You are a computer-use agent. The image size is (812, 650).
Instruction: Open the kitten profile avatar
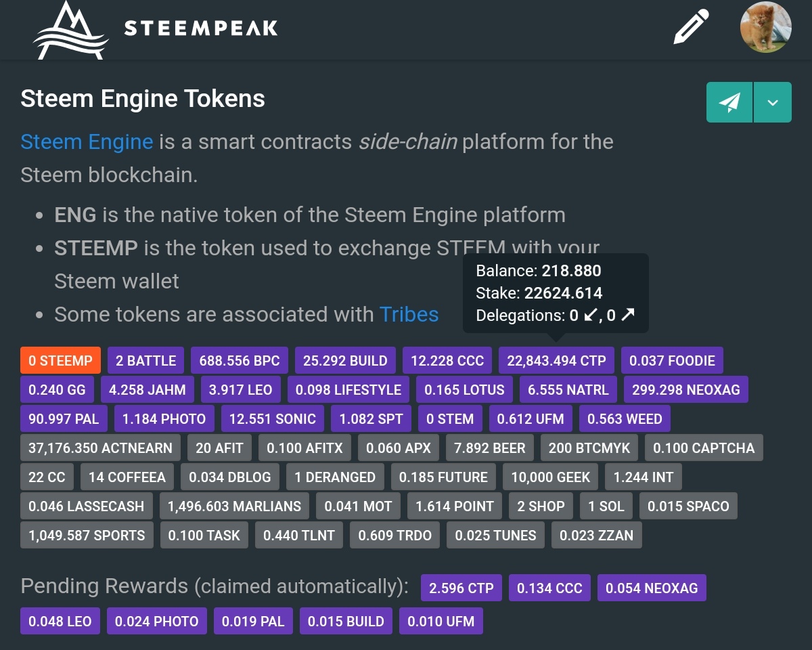765,27
